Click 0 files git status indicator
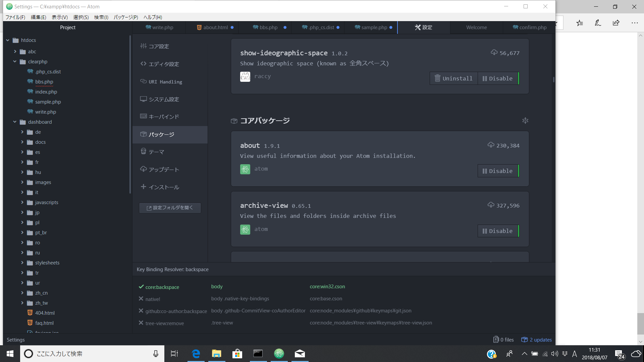 click(x=503, y=340)
